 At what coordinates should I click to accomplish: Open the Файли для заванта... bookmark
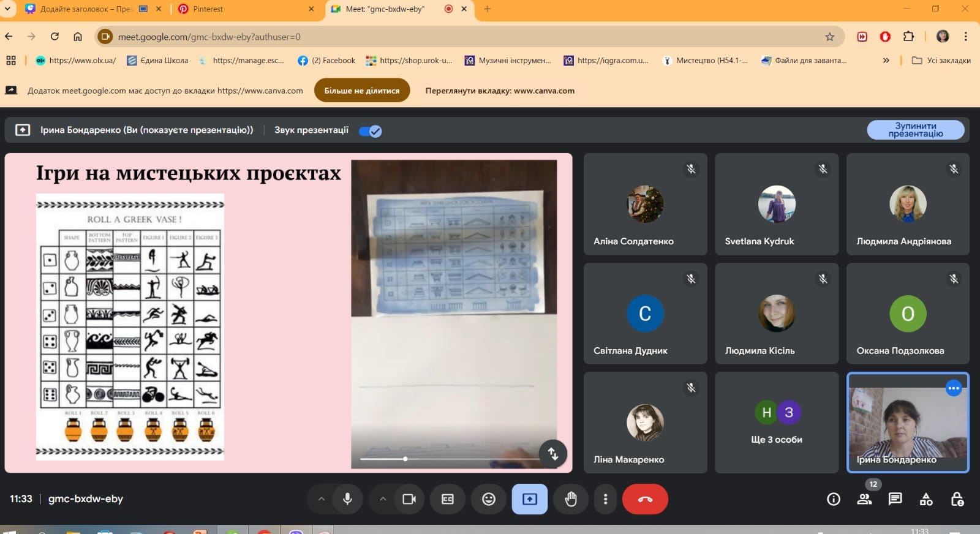(x=804, y=60)
